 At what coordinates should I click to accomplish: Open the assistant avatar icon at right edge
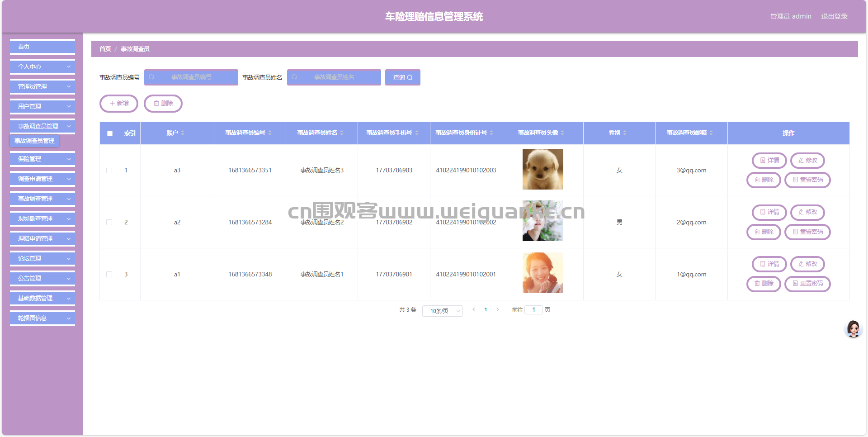coord(854,329)
